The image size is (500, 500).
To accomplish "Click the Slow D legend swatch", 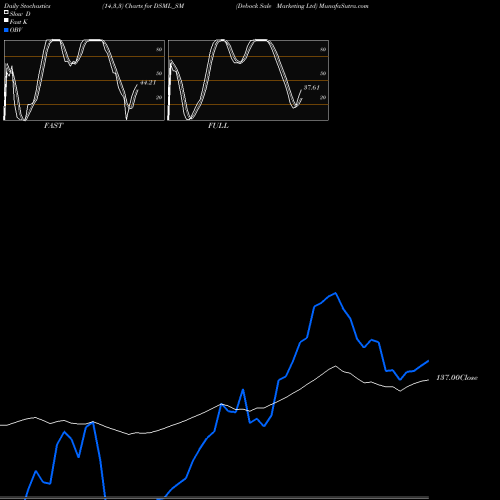I will coord(6,12).
